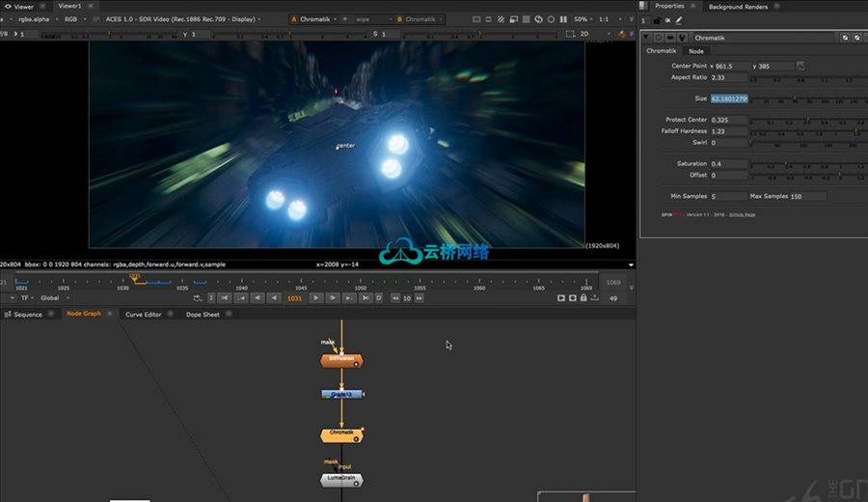Click the animation curve icon beside Center Point
Image resolution: width=868 pixels, height=502 pixels.
pos(800,66)
